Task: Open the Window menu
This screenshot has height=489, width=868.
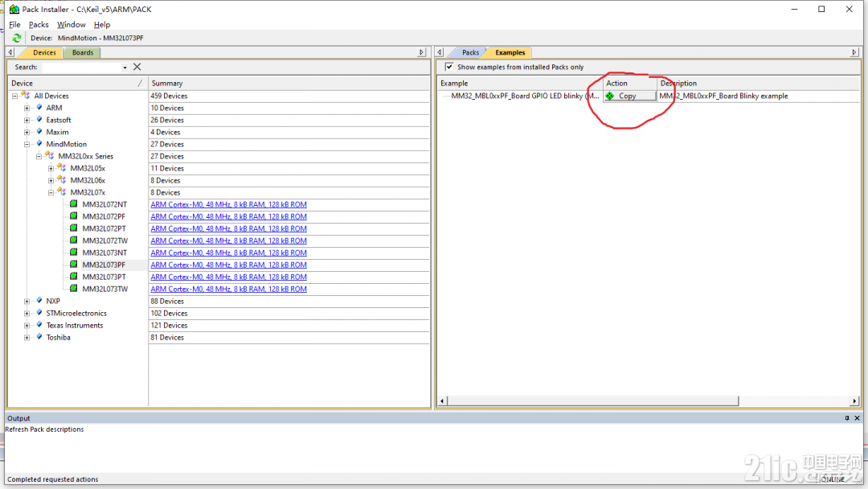Action: point(72,24)
